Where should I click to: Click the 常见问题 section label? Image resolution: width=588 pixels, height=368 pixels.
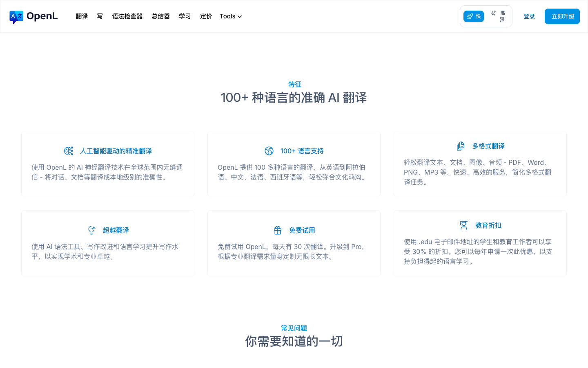pyautogui.click(x=294, y=328)
